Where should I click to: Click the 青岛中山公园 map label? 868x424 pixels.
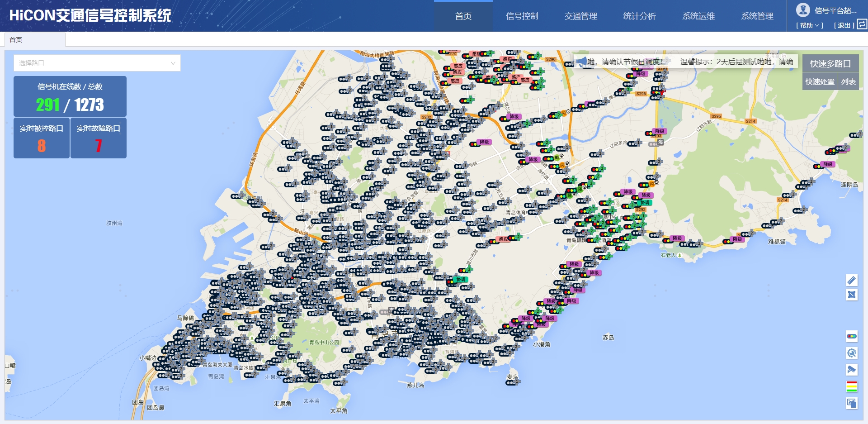[324, 343]
